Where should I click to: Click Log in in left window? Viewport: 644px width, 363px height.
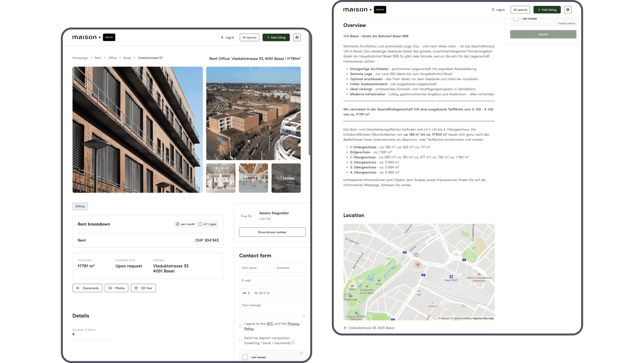pyautogui.click(x=227, y=37)
